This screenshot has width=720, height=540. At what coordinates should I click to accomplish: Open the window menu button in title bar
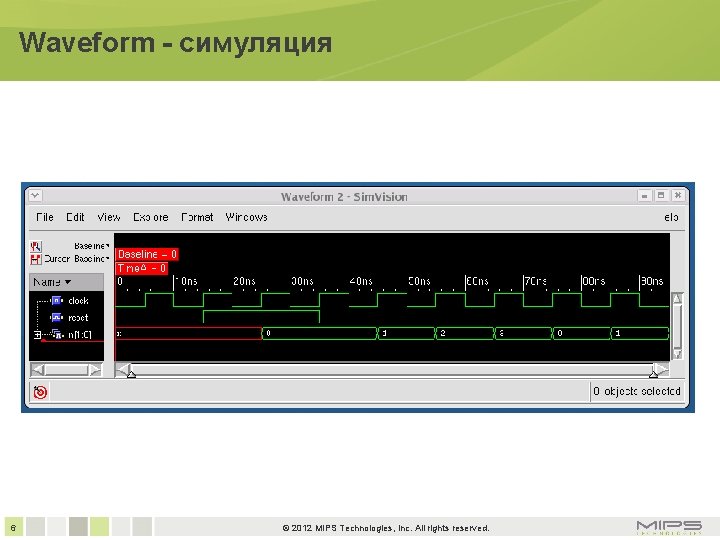(x=35, y=196)
